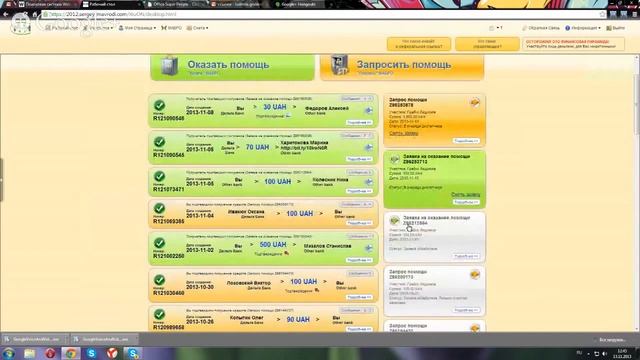Click the 30 UAH amount
Screen dimensions: 640x360
pyautogui.click(x=275, y=107)
